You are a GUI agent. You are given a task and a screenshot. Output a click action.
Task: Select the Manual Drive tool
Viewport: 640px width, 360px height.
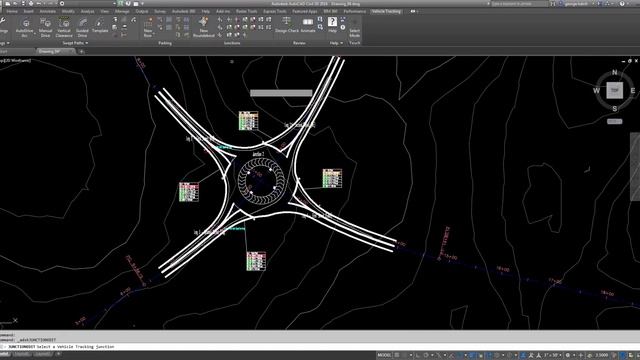(x=45, y=28)
